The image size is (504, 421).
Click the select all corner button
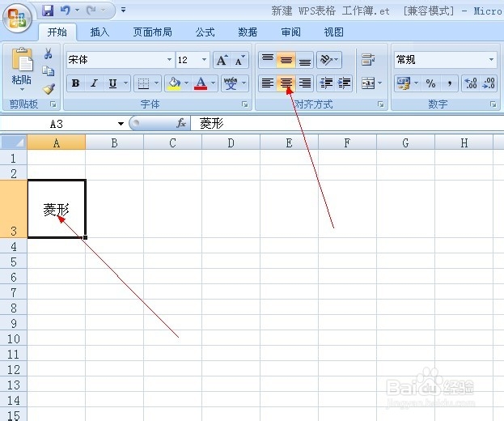pyautogui.click(x=14, y=142)
